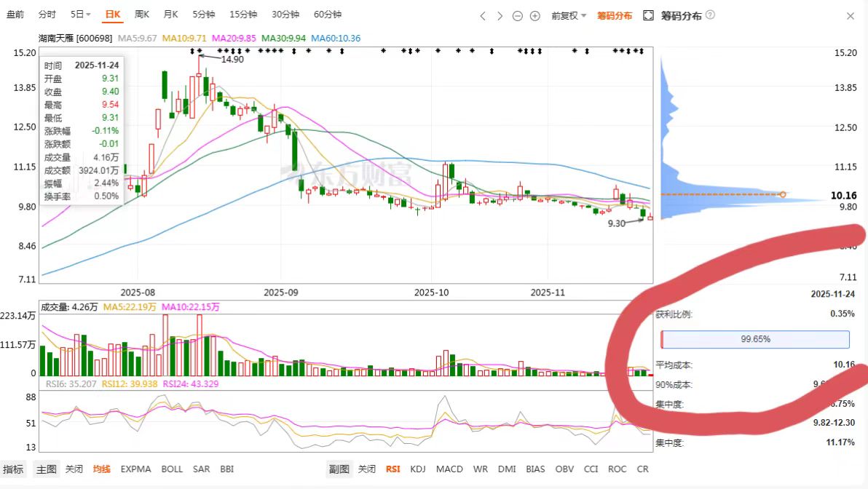Zoom in chart with plus circle icon
This screenshot has height=489, width=868.
click(534, 16)
